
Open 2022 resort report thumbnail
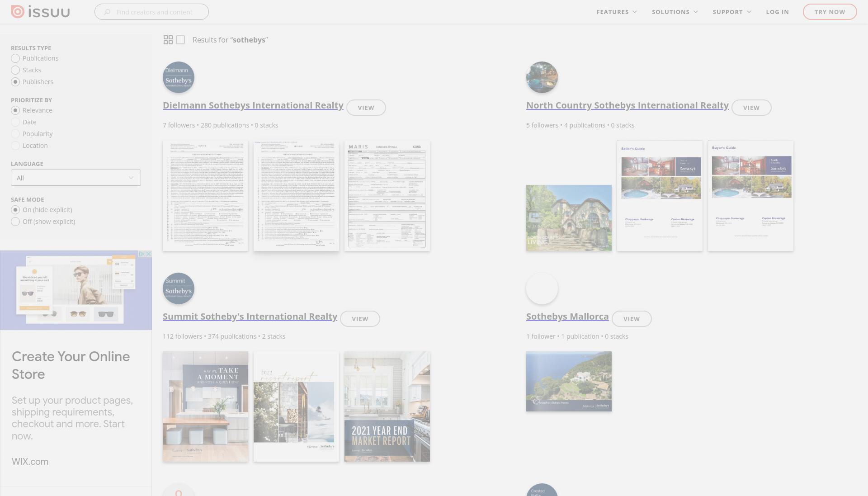296,406
